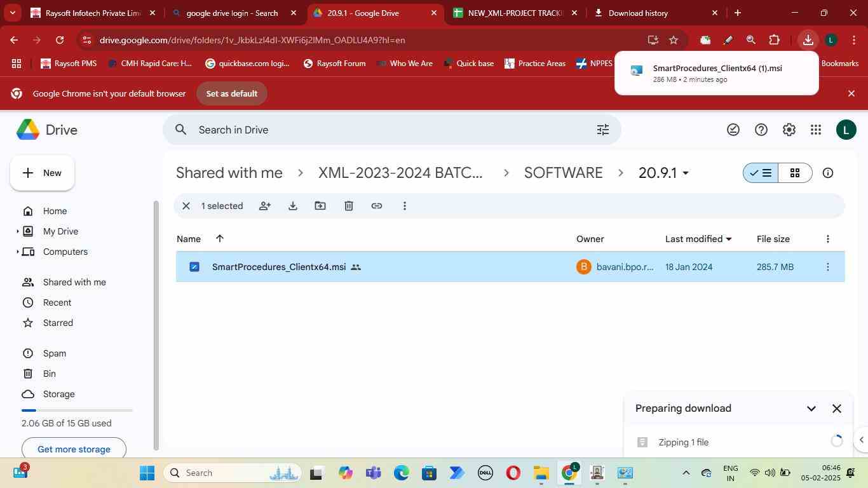
Task: Open more options for SmartProcedures file row
Action: pyautogui.click(x=827, y=267)
